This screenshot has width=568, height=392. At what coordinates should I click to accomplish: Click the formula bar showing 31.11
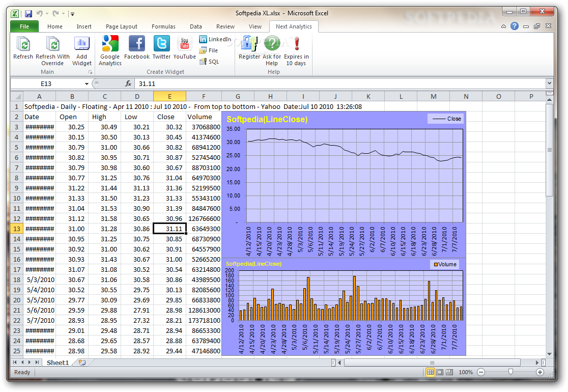pos(340,83)
